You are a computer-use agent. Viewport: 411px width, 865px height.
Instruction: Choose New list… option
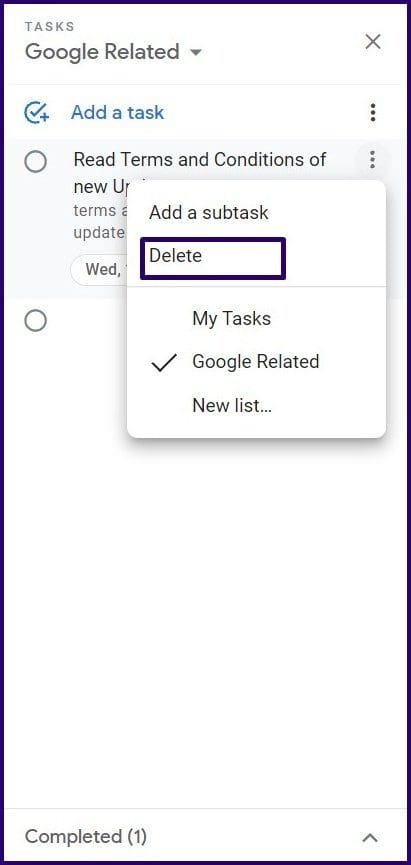[232, 405]
